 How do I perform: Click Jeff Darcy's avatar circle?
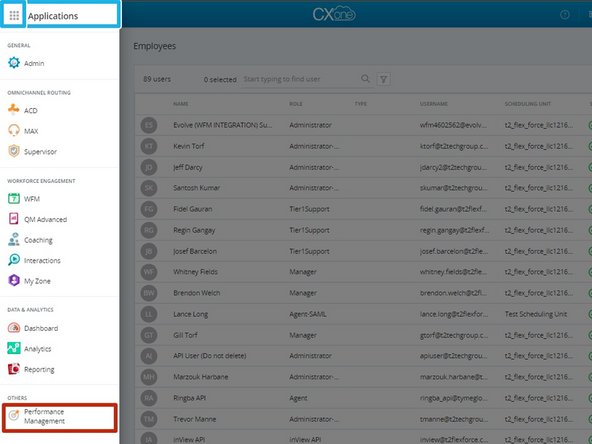149,167
